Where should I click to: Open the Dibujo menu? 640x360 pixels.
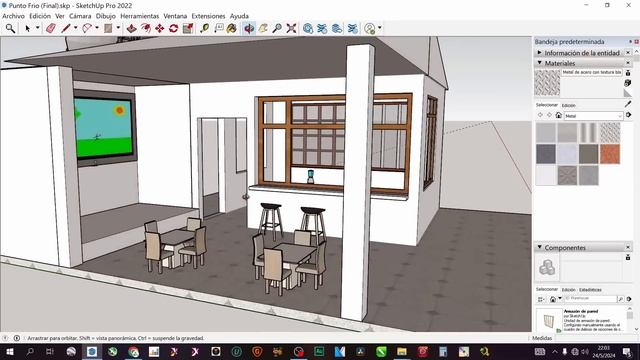click(x=106, y=16)
